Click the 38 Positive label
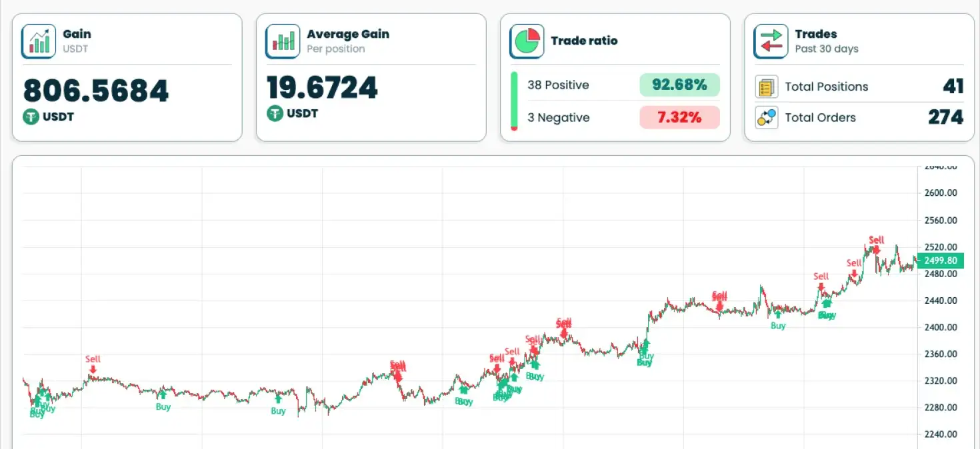This screenshot has height=449, width=980. pyautogui.click(x=558, y=85)
